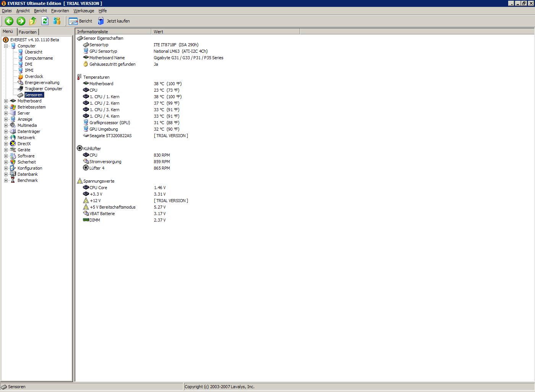This screenshot has width=535, height=392.
Task: Click the Benchmark hourglass icon
Action: [x=13, y=180]
